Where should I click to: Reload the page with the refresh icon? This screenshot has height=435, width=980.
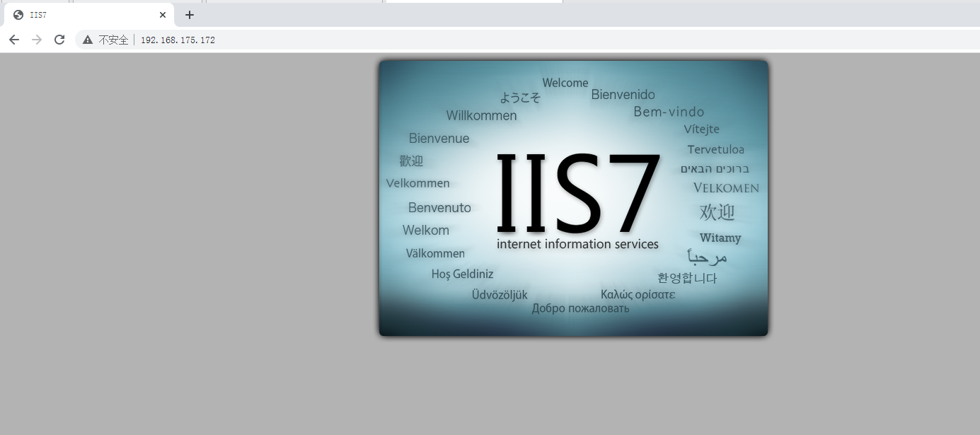tap(59, 40)
